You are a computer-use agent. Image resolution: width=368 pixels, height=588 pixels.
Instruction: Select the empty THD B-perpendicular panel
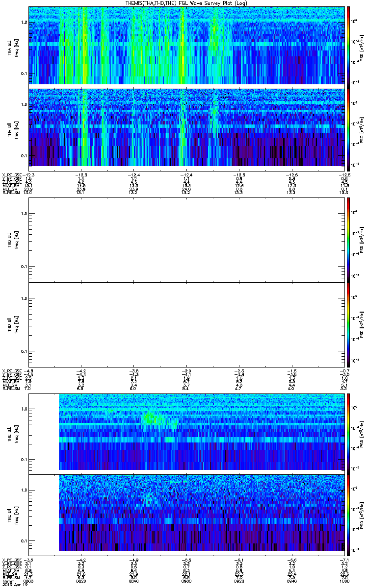coord(187,239)
